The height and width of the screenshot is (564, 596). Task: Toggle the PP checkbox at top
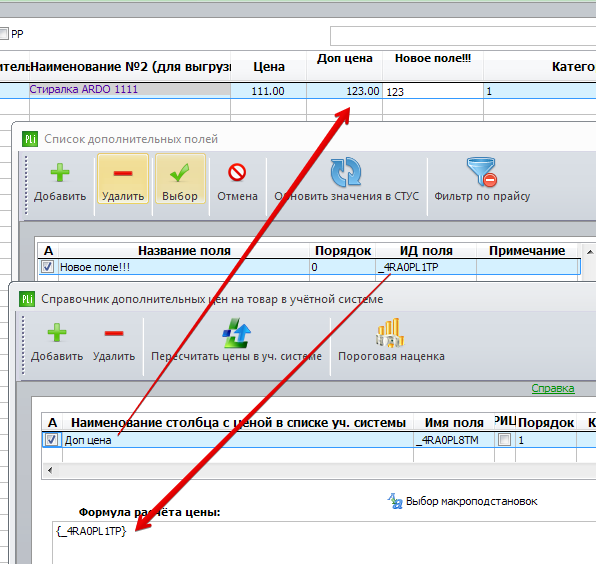click(3, 34)
